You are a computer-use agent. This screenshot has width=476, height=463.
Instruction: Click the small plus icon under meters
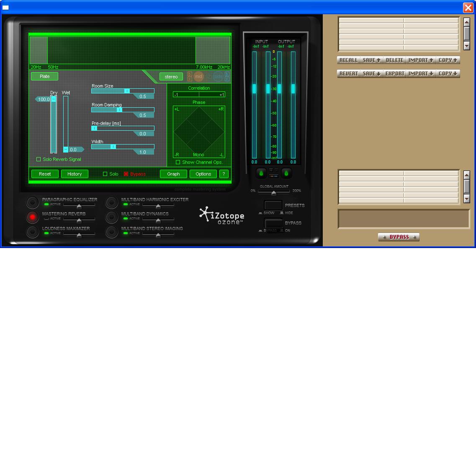271,171
